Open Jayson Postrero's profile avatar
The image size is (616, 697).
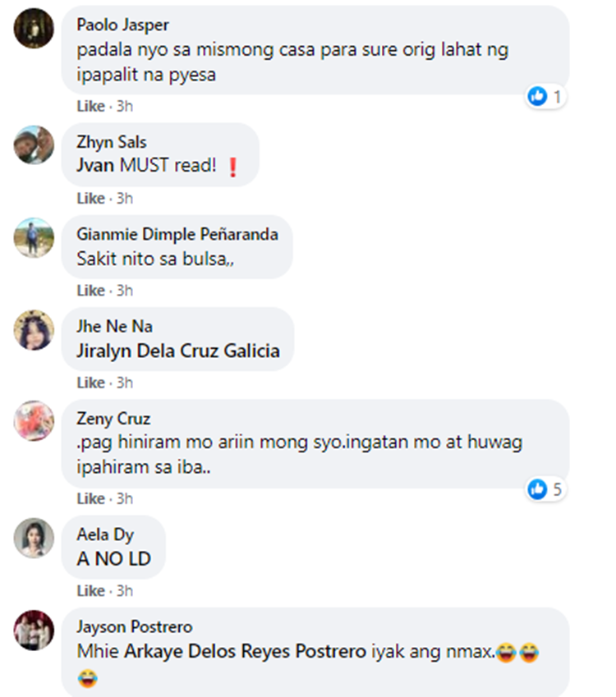[x=34, y=630]
